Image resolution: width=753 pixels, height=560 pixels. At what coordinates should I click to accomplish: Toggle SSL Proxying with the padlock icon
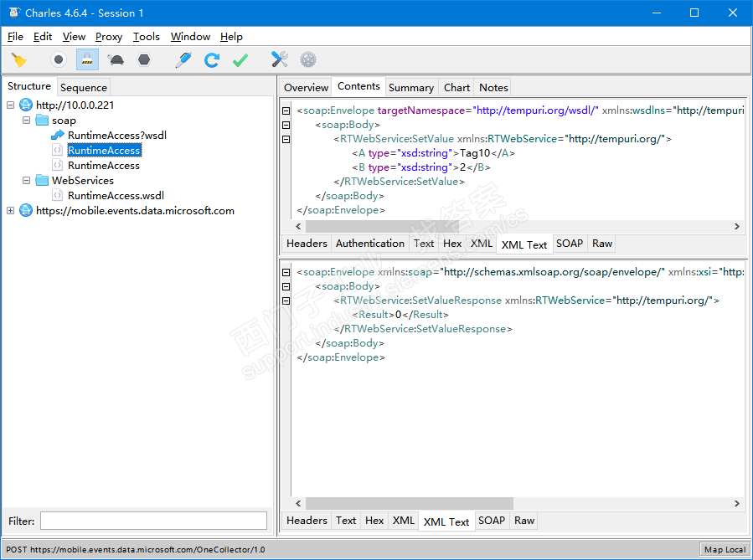click(x=87, y=59)
